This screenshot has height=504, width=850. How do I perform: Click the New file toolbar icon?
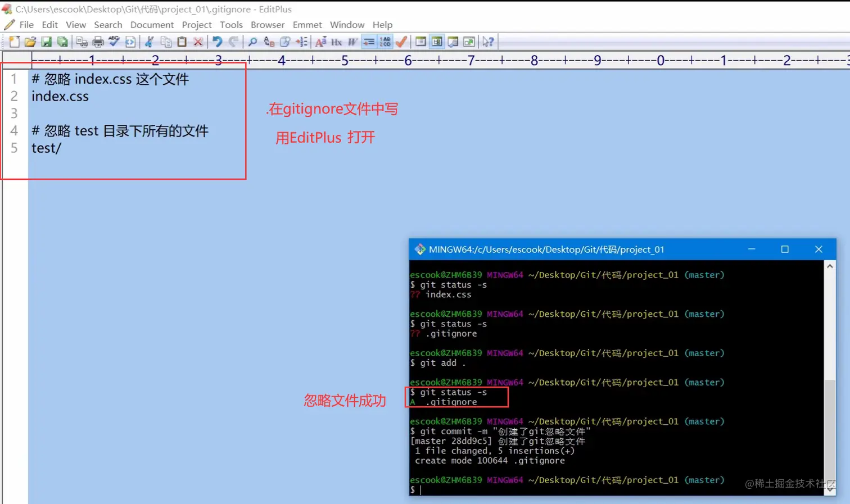(14, 42)
